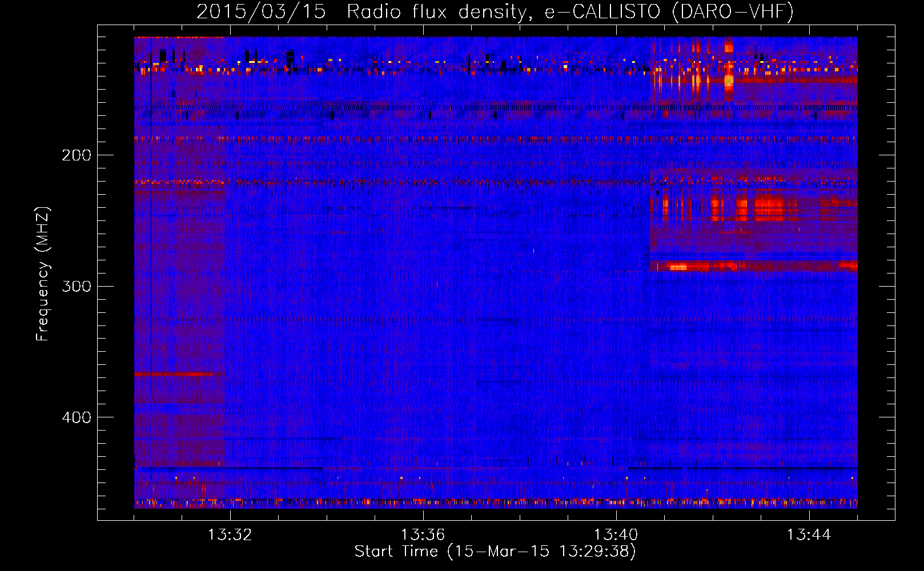Click the 13:44 time tick label
The image size is (924, 571).
(x=809, y=535)
